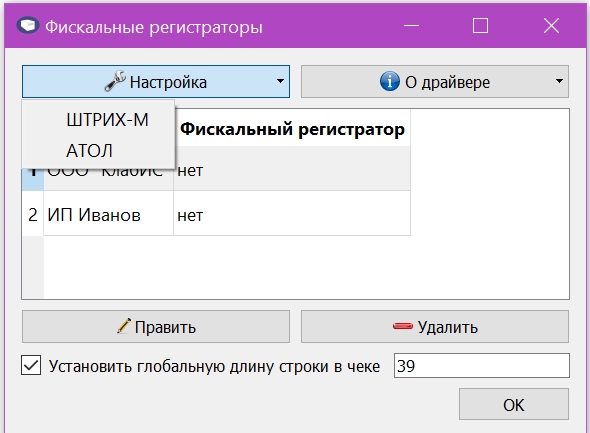Close the Фискальные регистраторы window
The height and width of the screenshot is (433, 590).
(551, 26)
